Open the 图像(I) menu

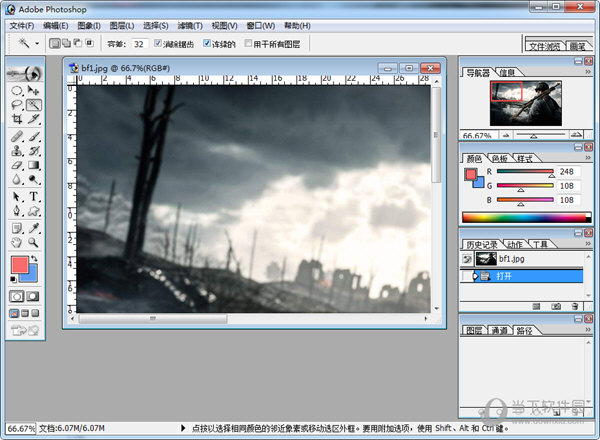[89, 26]
